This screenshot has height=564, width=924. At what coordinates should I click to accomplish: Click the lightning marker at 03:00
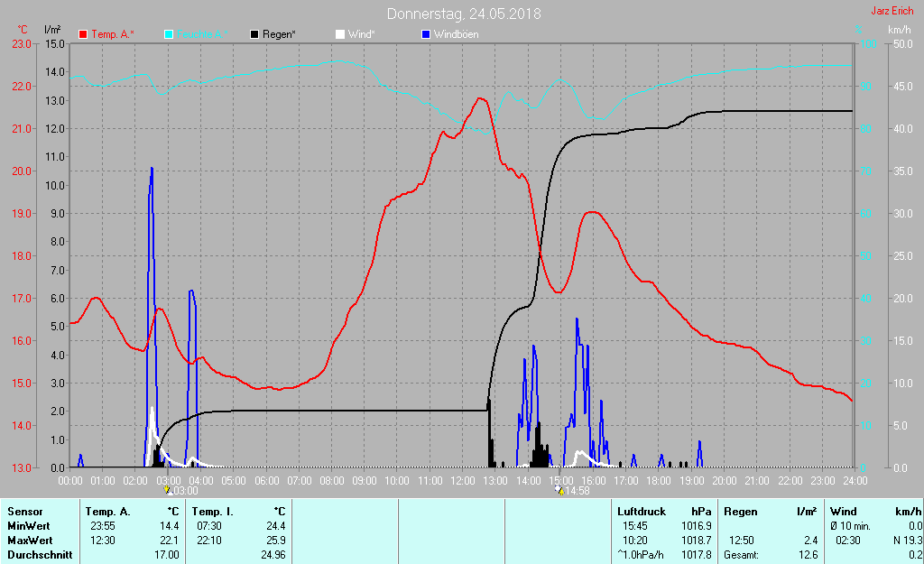(x=168, y=491)
